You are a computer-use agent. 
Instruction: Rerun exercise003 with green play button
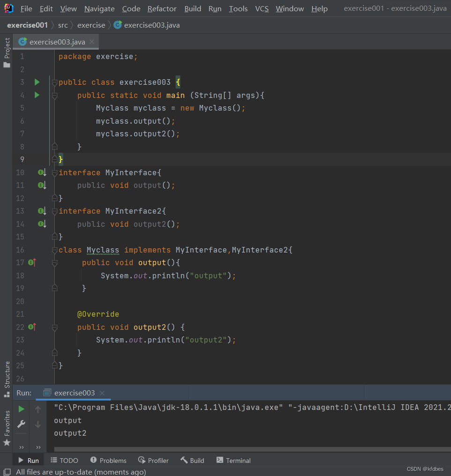(21, 409)
